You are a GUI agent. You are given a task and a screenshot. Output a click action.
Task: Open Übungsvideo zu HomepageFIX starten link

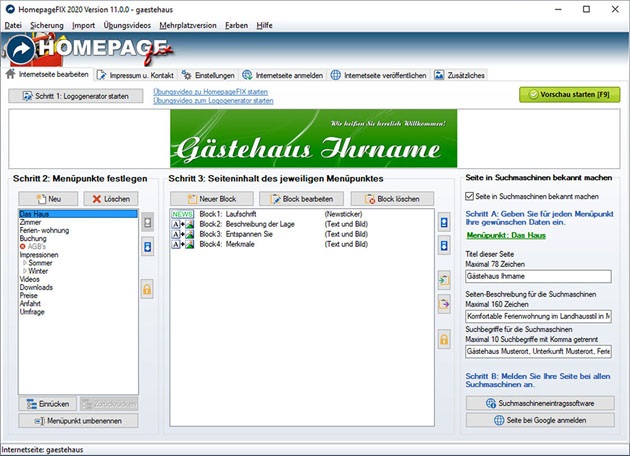tap(211, 92)
